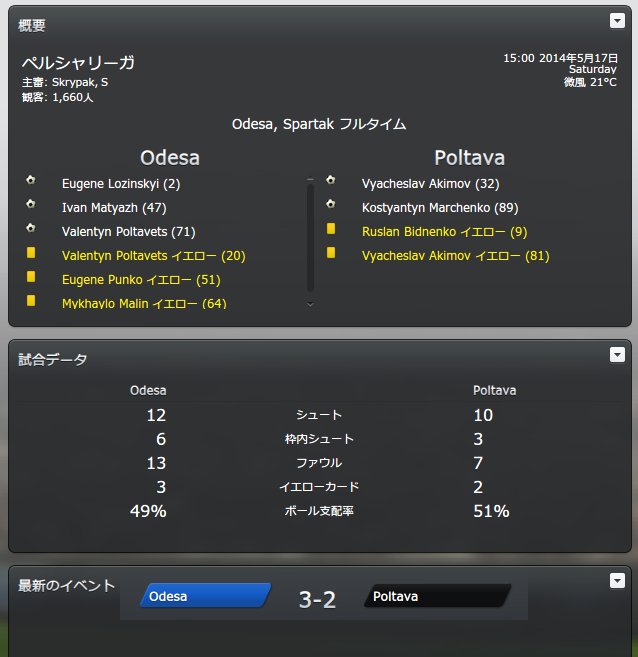
Task: Open Kostyantyn Marchenko (89) player entry
Action: coord(440,208)
